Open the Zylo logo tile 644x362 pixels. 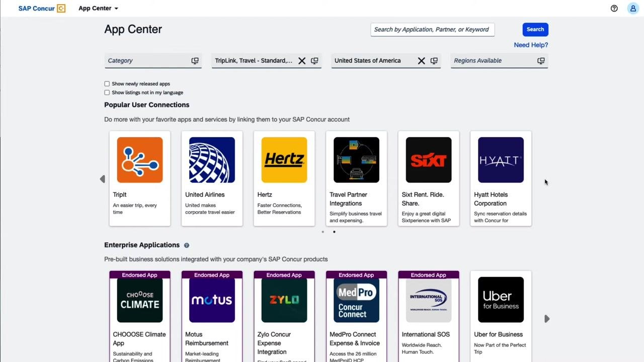284,300
